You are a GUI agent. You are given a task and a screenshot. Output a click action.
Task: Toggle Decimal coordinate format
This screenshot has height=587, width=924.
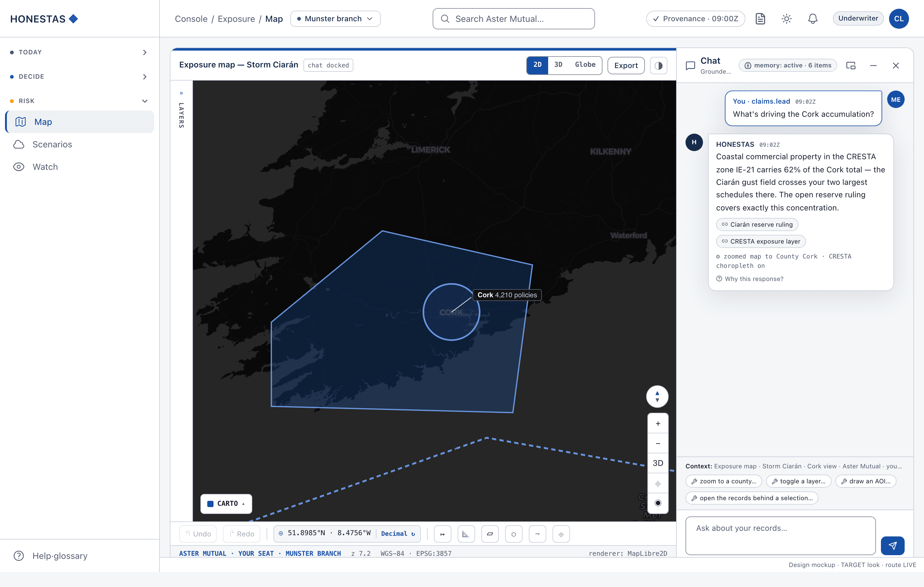pyautogui.click(x=398, y=534)
